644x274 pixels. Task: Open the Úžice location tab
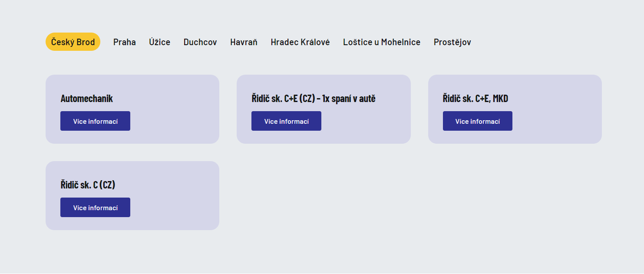(x=159, y=42)
